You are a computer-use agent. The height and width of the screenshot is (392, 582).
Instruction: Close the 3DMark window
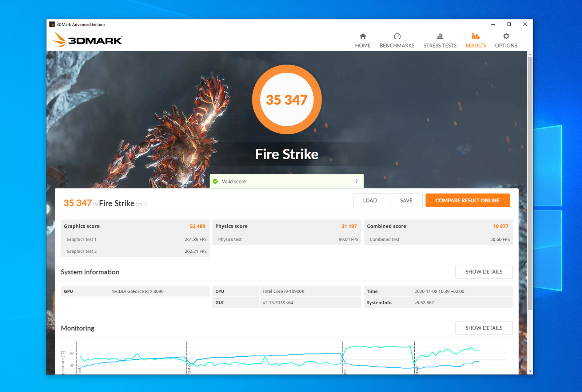(525, 24)
